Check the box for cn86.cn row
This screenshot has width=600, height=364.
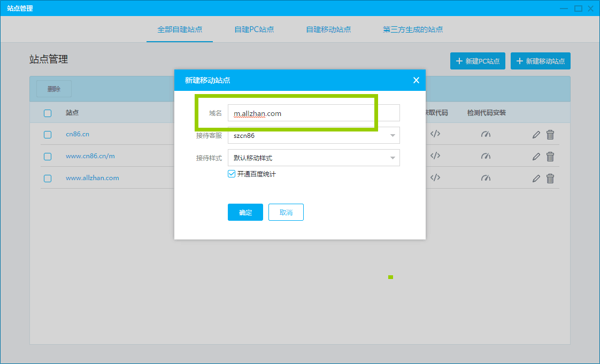tap(48, 135)
